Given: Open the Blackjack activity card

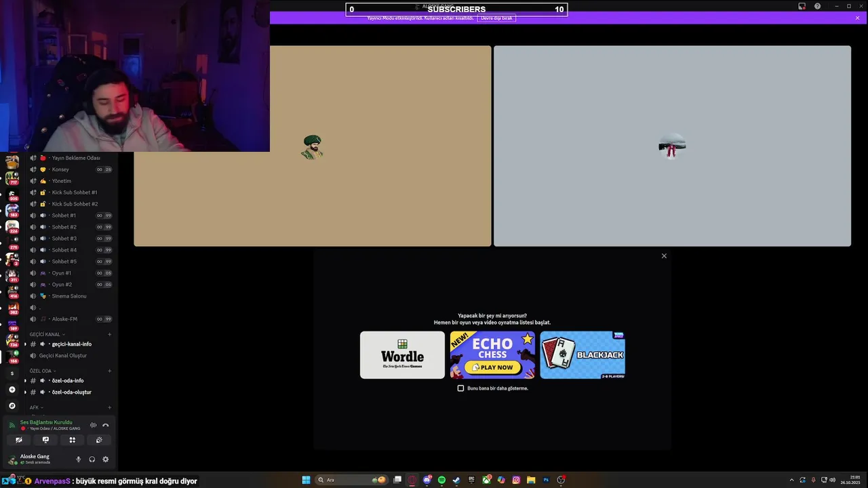Looking at the screenshot, I should tap(583, 355).
